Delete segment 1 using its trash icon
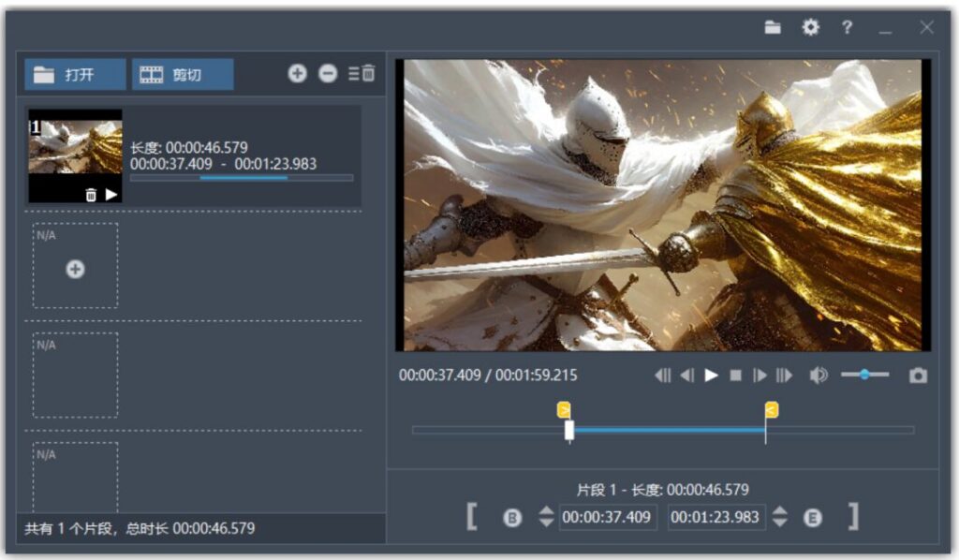The height and width of the screenshot is (560, 959). 91,195
